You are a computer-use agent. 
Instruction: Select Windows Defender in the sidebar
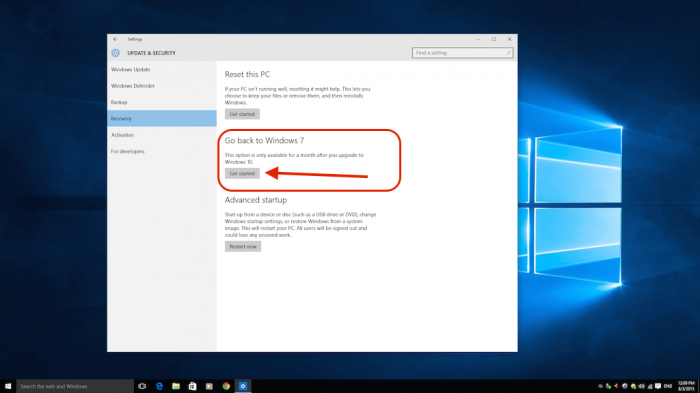coord(162,86)
